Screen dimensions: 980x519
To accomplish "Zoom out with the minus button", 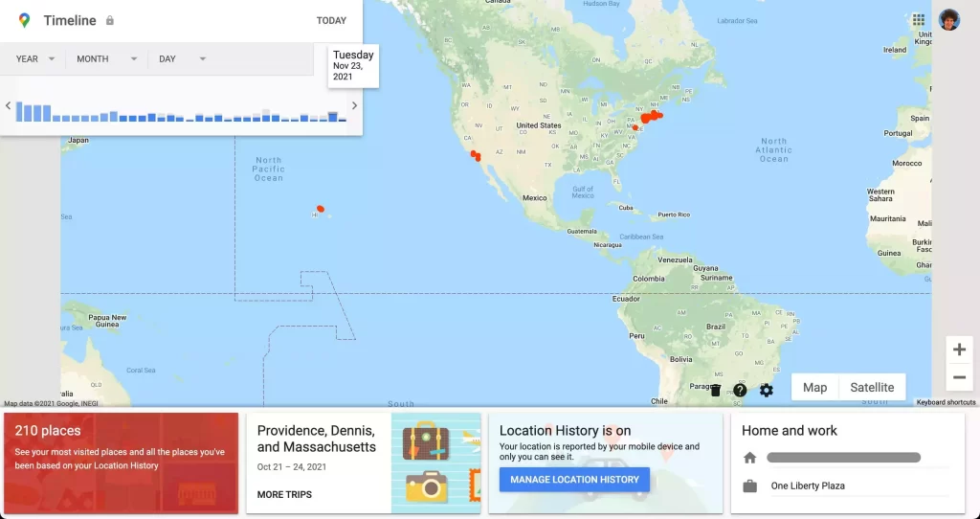I will point(959,377).
